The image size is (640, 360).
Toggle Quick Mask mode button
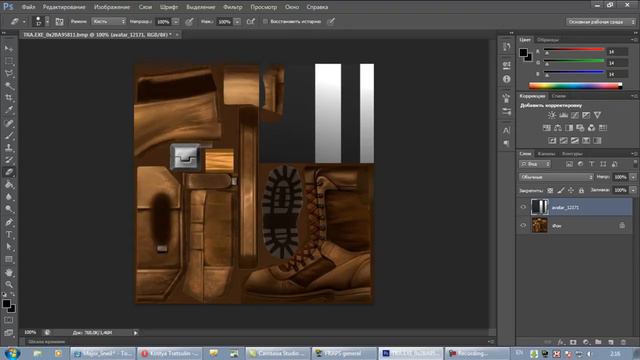9,320
